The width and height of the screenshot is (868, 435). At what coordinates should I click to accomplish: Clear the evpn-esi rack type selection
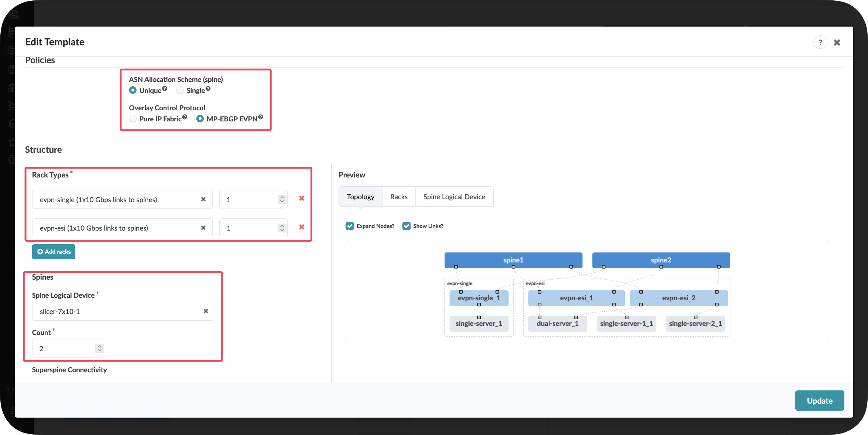pos(203,228)
